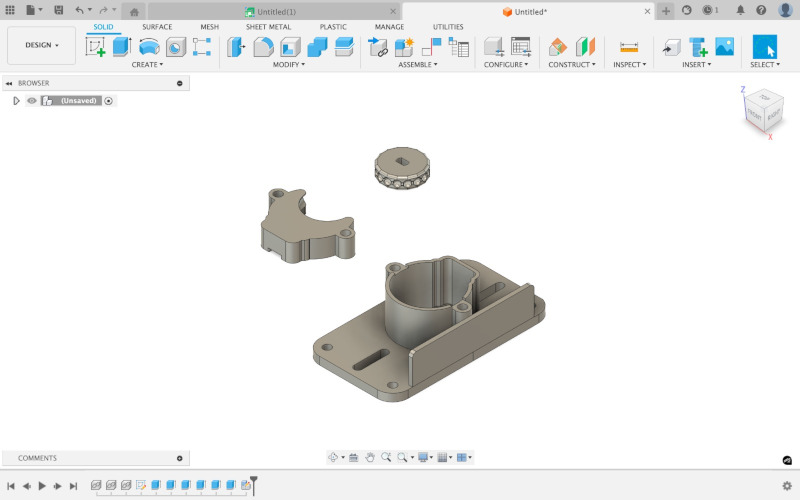Open the ASSEMBLE menu dropdown

point(417,65)
